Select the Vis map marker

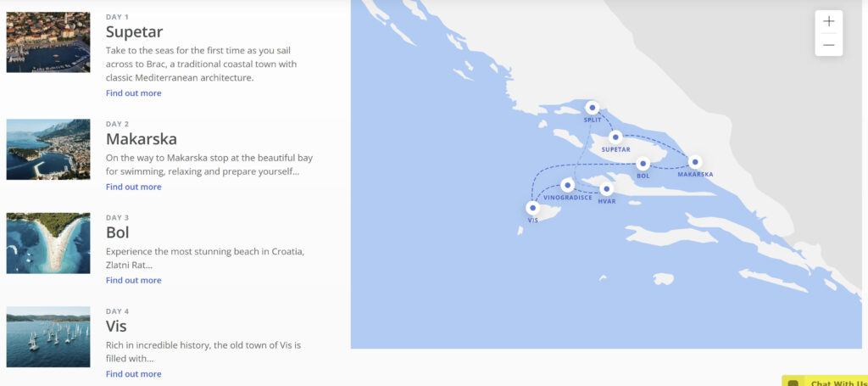click(532, 208)
